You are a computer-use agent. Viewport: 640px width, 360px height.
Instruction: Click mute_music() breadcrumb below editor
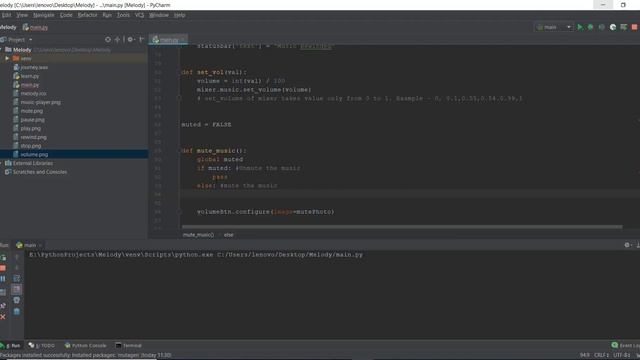click(x=198, y=235)
